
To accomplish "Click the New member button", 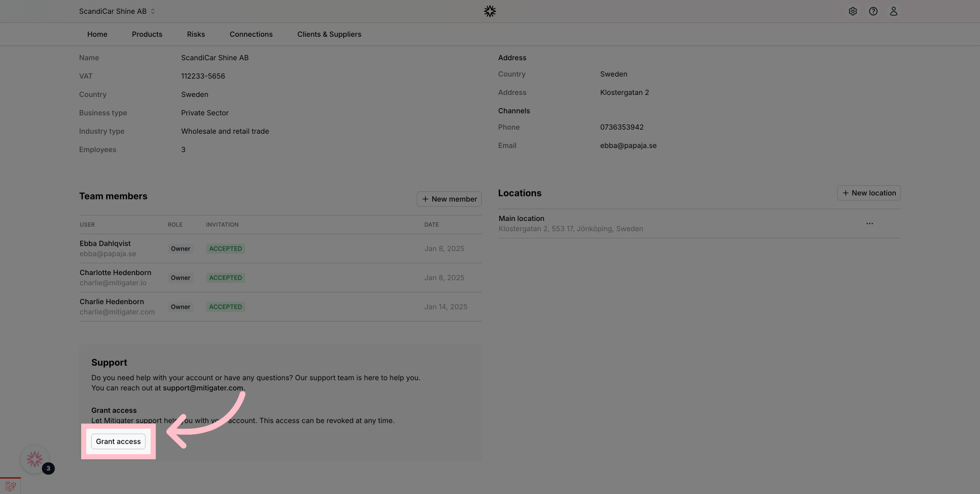I will tap(449, 199).
